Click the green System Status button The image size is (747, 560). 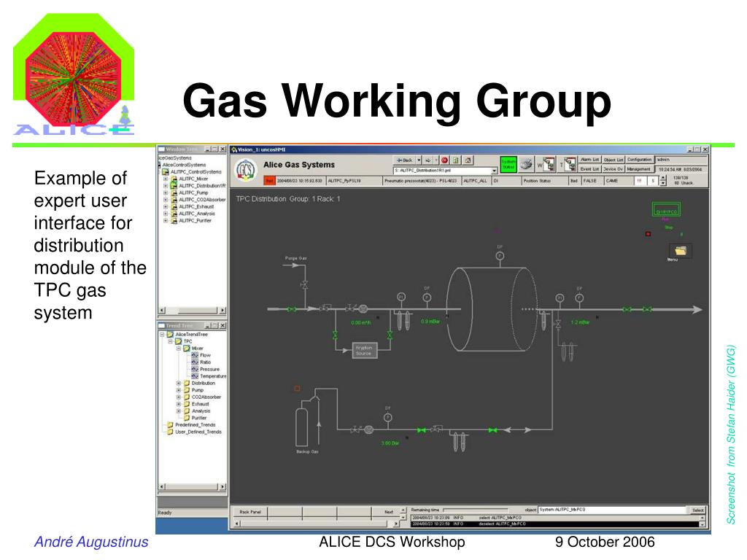point(508,165)
